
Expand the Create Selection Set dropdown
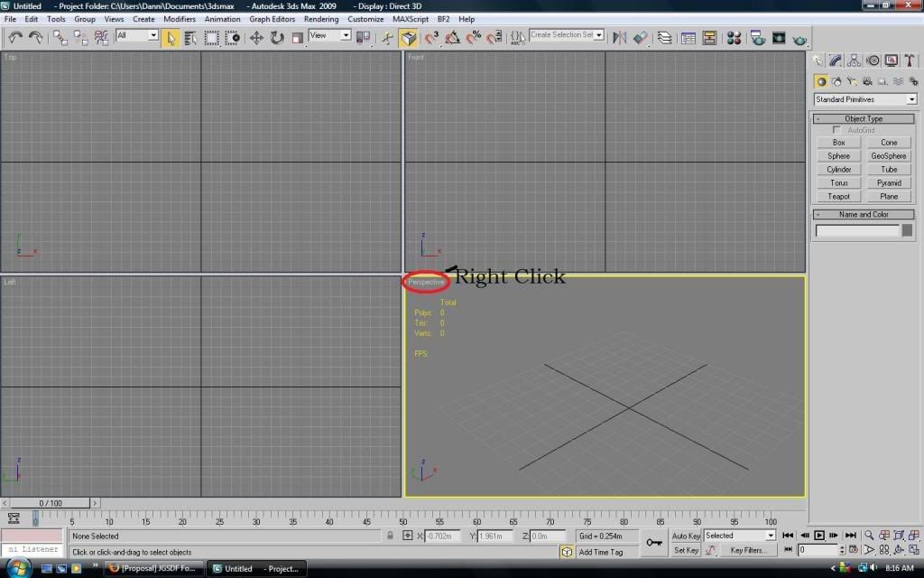(567, 35)
